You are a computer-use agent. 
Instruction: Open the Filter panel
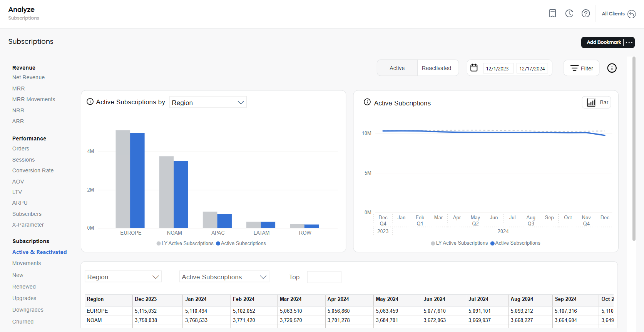(581, 68)
